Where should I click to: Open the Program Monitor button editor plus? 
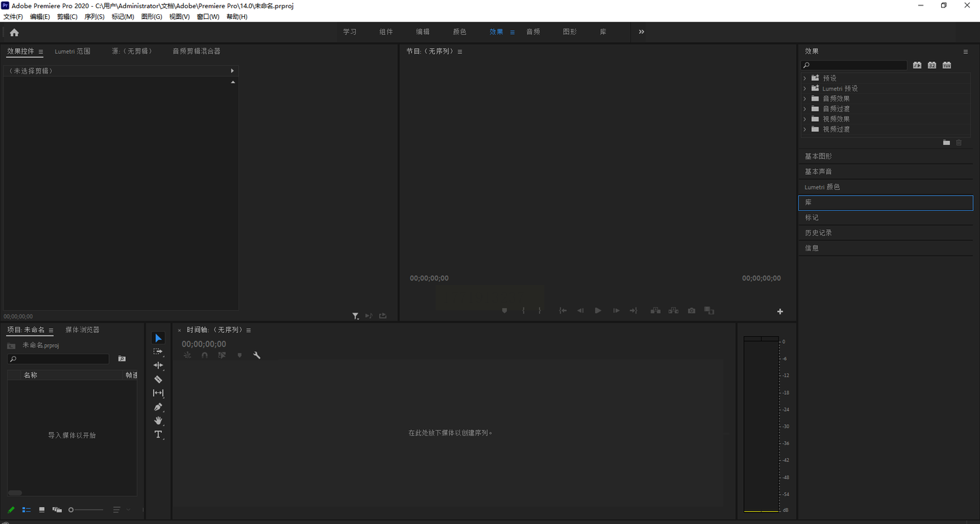[780, 312]
